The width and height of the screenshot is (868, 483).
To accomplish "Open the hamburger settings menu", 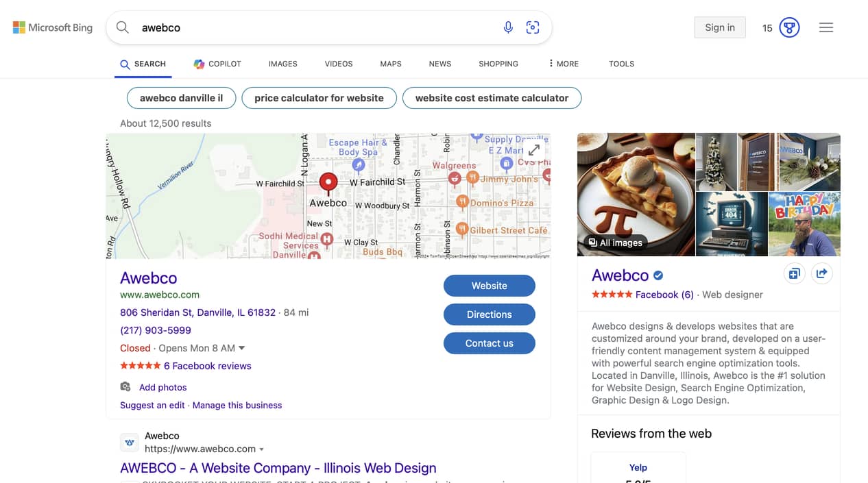I will pyautogui.click(x=826, y=27).
